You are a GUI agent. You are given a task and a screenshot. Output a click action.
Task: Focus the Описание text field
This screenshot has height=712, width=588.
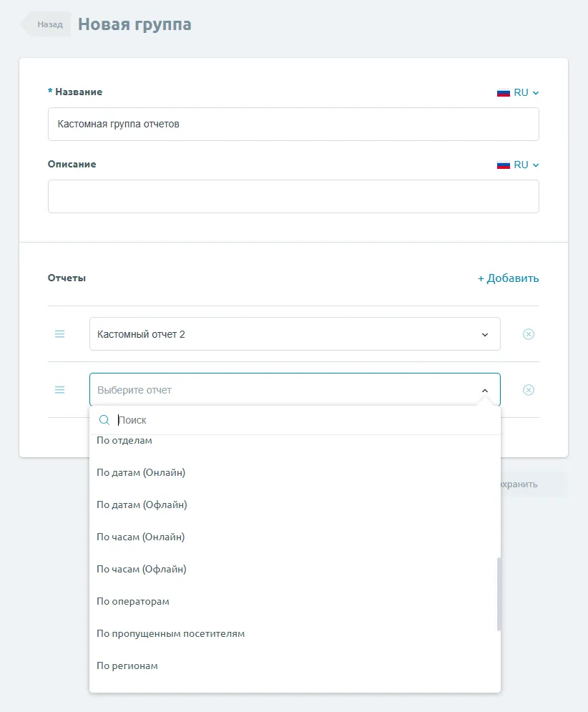pos(293,196)
